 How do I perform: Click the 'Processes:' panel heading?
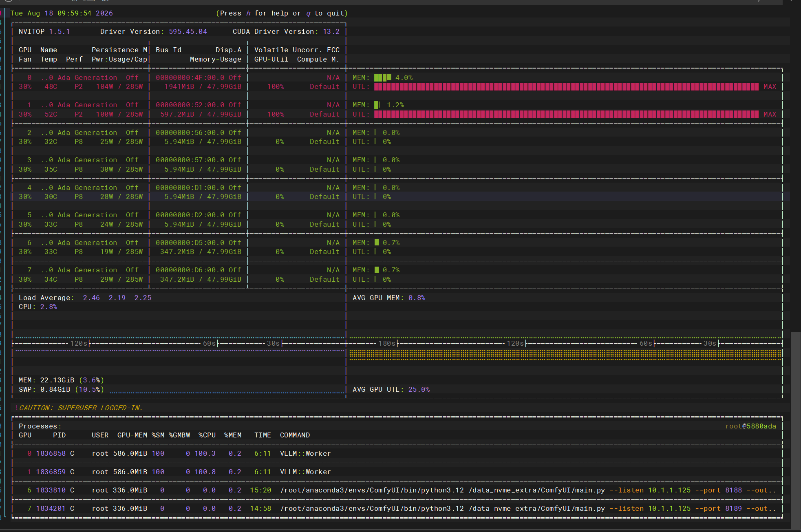click(40, 426)
